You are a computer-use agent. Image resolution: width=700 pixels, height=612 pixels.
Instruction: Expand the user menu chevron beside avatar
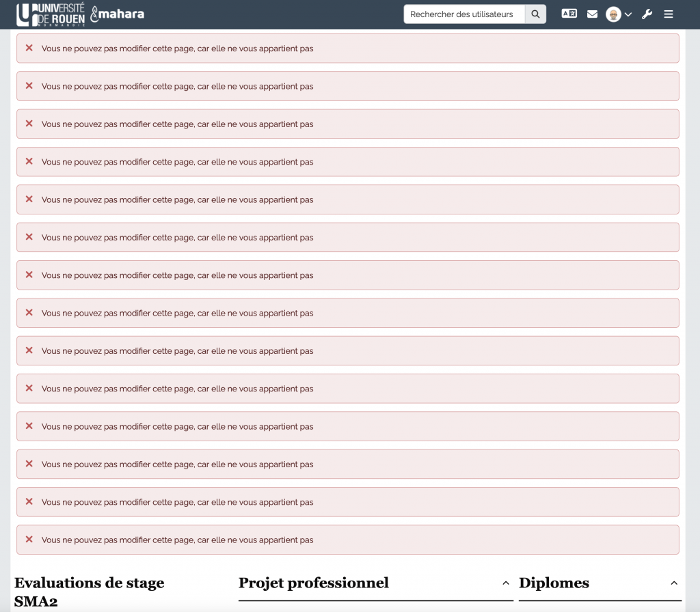628,14
